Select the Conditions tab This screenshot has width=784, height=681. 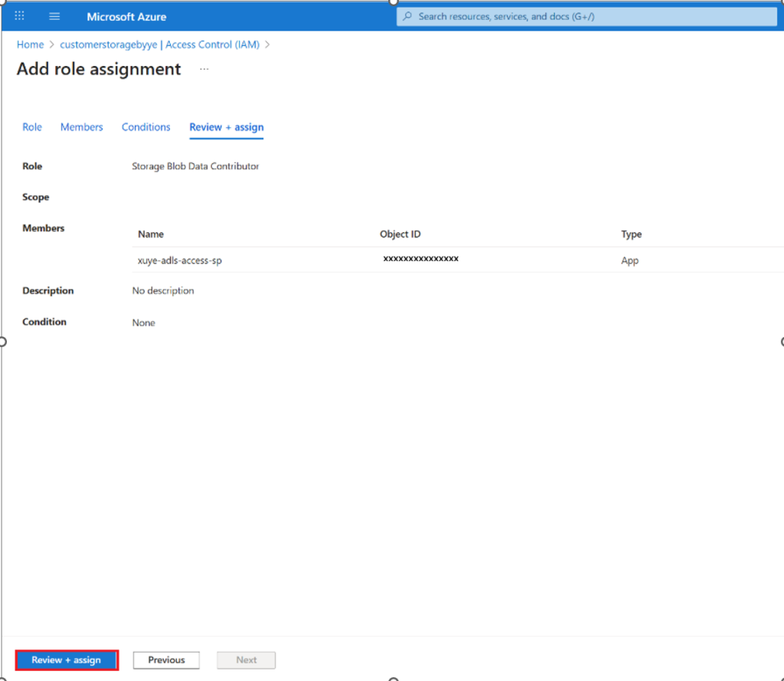pyautogui.click(x=145, y=127)
